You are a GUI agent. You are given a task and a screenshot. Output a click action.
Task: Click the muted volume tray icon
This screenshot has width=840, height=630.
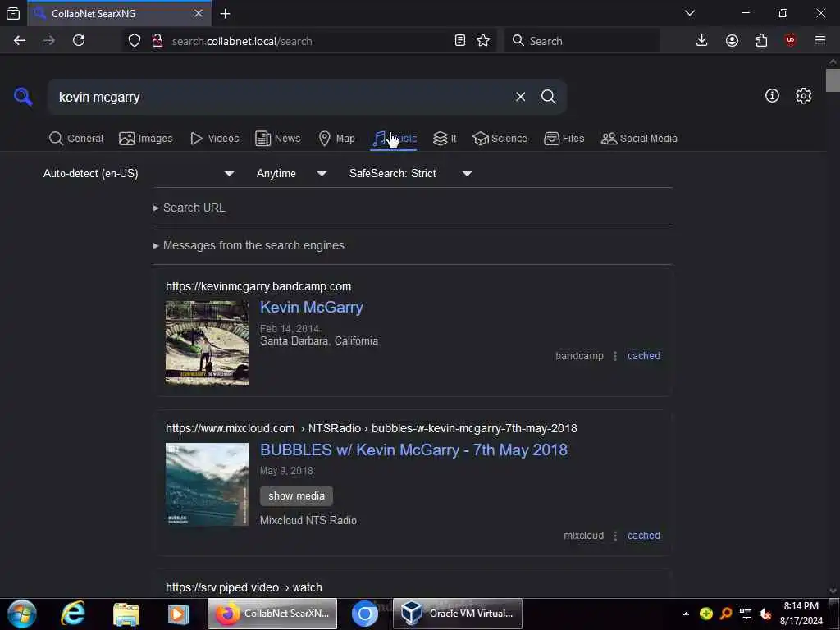[766, 614]
